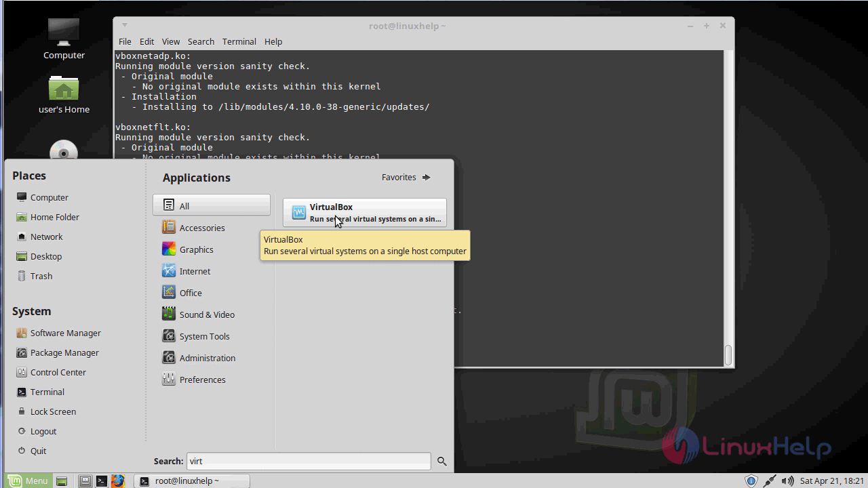Screen dimensions: 868x488
Task: Click the show desktop panel icon
Action: pyautogui.click(x=62, y=481)
